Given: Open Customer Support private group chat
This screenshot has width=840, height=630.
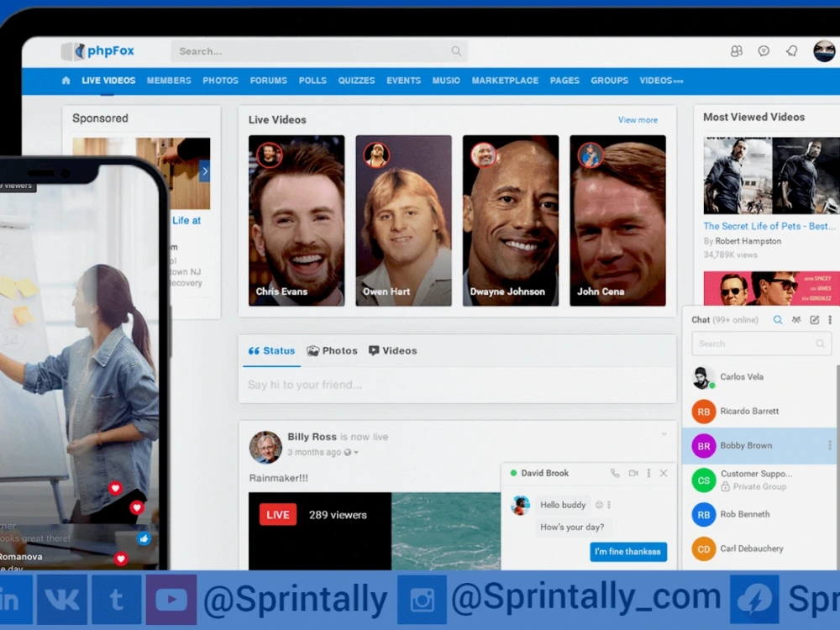Looking at the screenshot, I should click(x=761, y=480).
